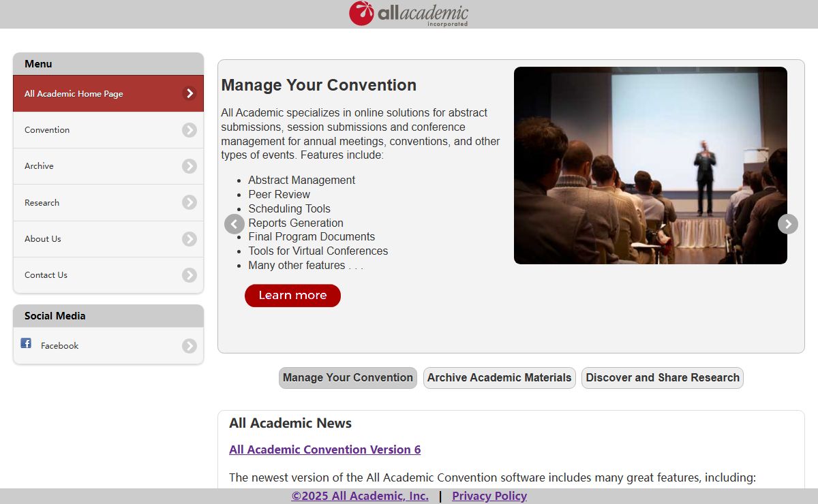Viewport: 818px width, 504px height.
Task: Click the Facebook logo icon
Action: pos(26,343)
